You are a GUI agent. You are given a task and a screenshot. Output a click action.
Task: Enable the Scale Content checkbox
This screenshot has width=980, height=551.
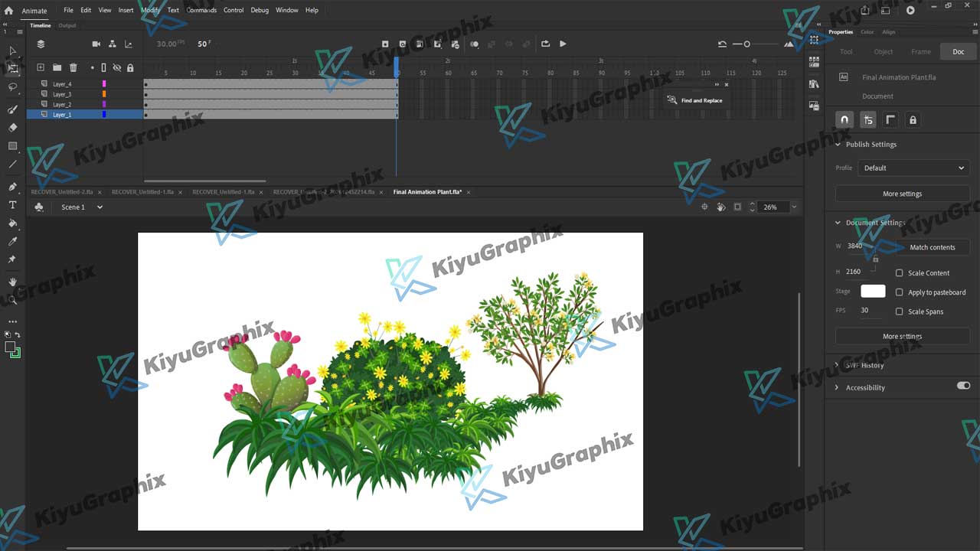900,272
